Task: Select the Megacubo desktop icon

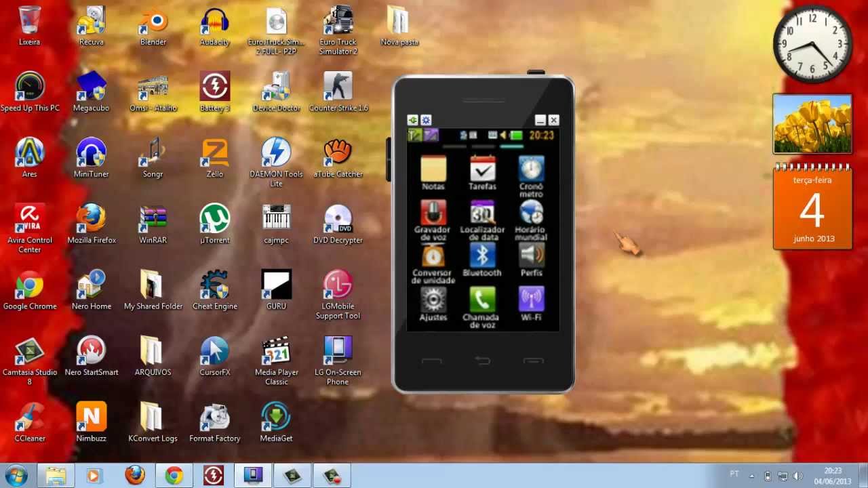Action: click(92, 91)
